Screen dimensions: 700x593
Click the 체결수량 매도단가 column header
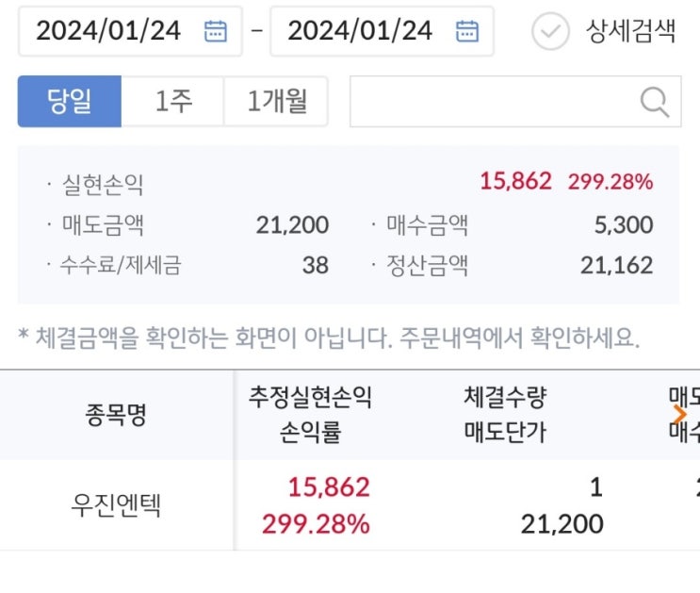[505, 415]
